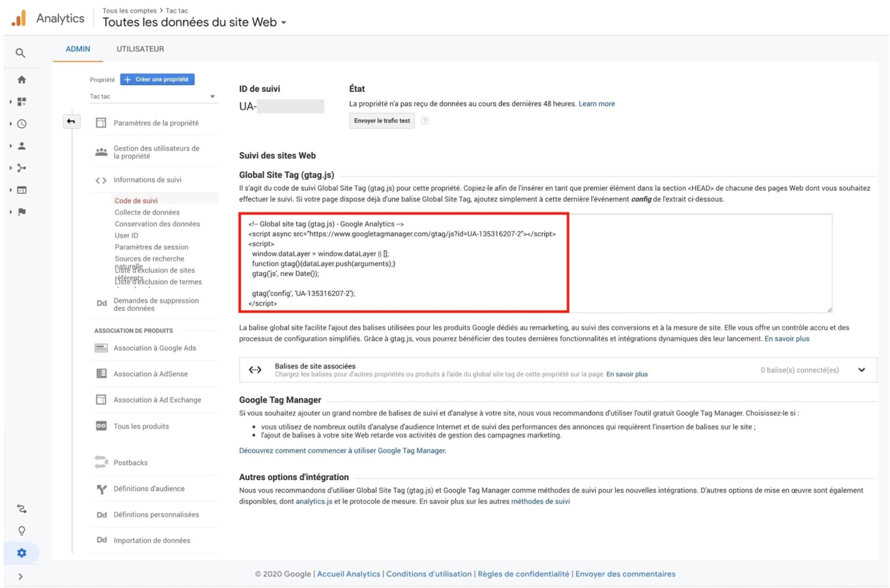890x588 pixels.
Task: Click the help question mark icon
Action: (x=425, y=121)
